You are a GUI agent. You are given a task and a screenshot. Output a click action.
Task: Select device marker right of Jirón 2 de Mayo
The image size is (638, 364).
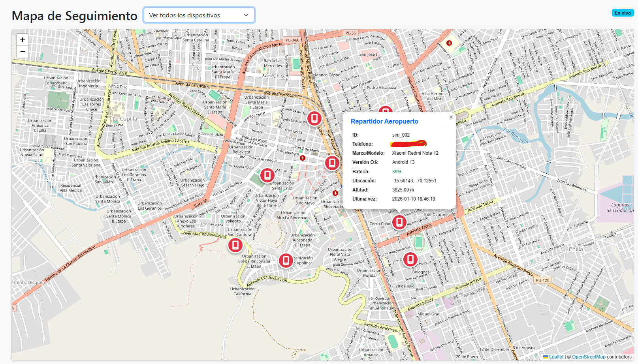332,163
